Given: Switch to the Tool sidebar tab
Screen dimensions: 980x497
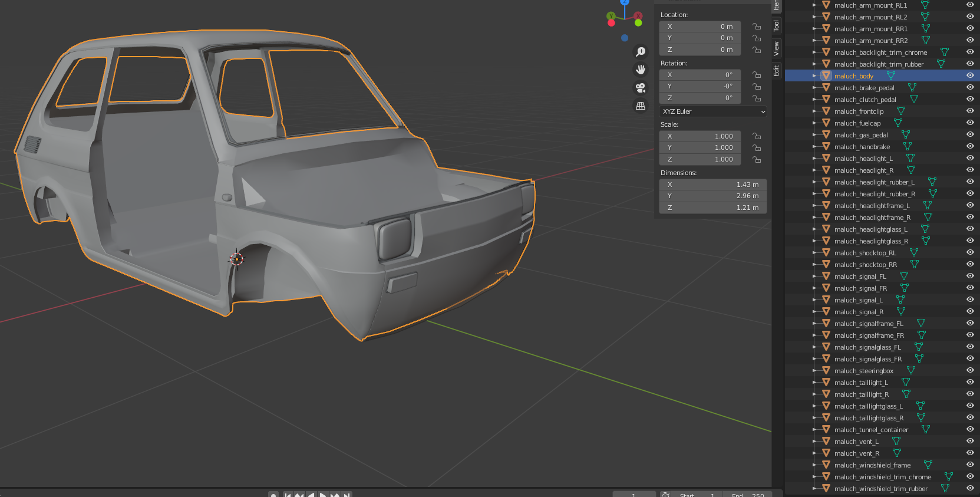Looking at the screenshot, I should [776, 26].
